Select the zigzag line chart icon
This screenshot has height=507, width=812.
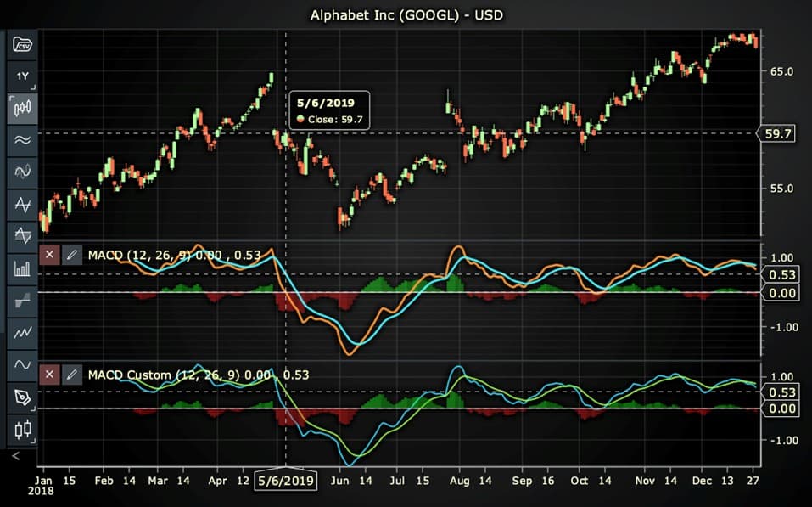(21, 331)
